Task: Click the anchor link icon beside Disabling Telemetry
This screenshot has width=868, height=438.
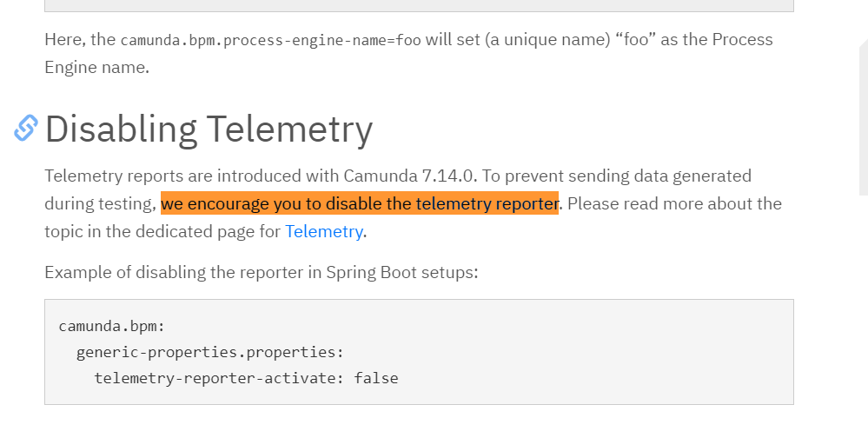Action: (x=26, y=128)
